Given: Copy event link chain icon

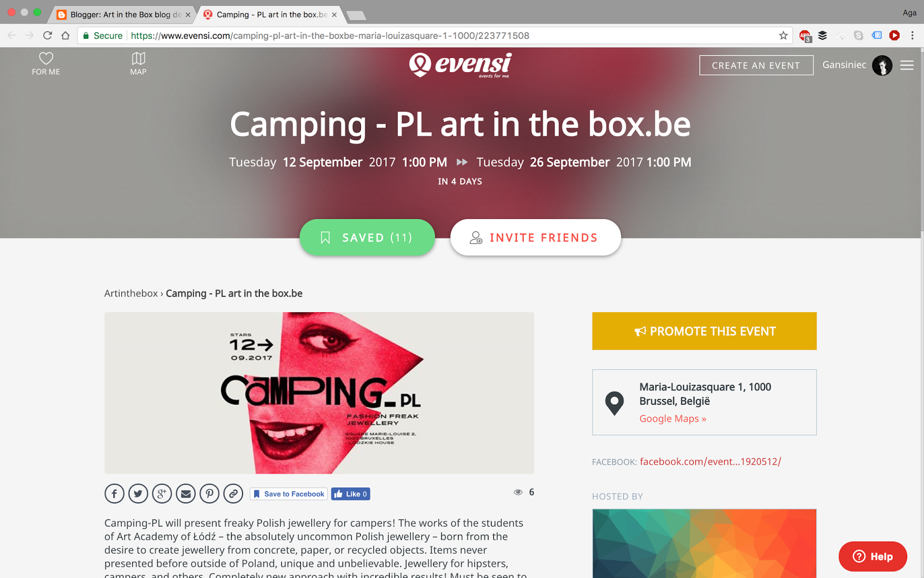Looking at the screenshot, I should coord(233,494).
